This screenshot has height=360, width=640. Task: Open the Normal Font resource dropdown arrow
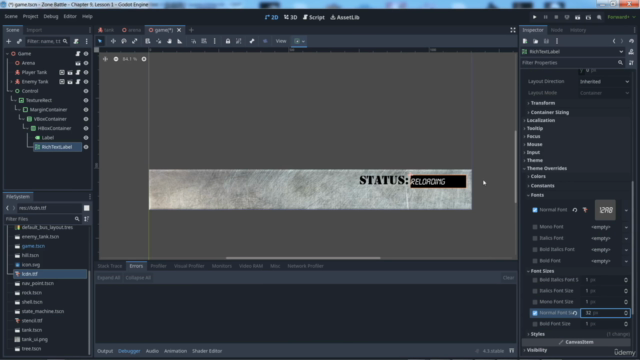[x=626, y=211]
